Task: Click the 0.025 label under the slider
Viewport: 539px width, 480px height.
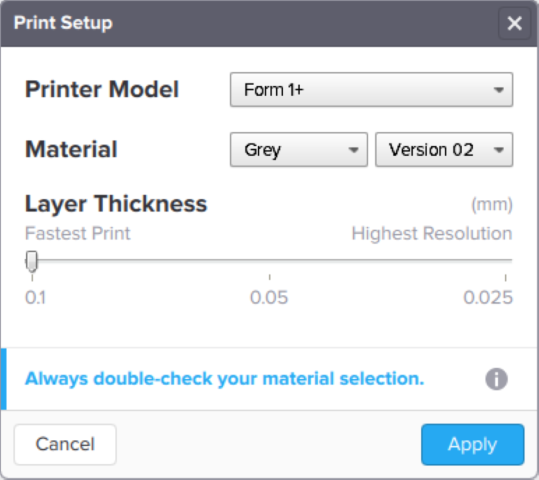Action: [488, 297]
